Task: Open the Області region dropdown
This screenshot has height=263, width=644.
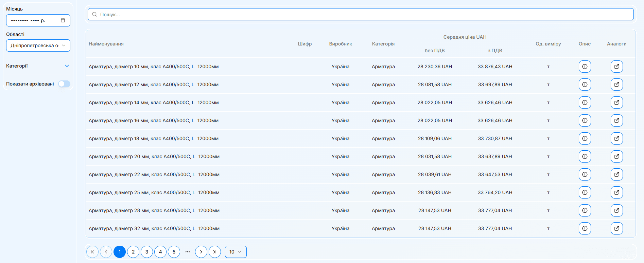Action: 38,45
